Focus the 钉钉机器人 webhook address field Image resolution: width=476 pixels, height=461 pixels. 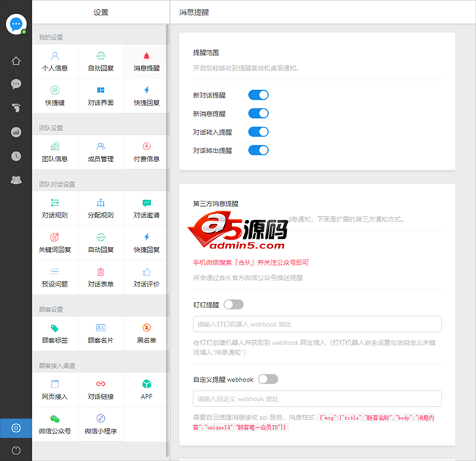pos(317,324)
